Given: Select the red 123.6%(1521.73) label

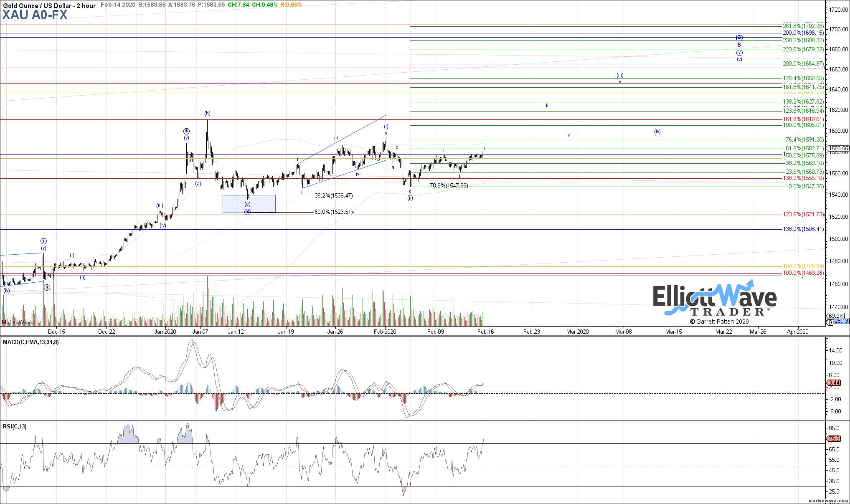Looking at the screenshot, I should [803, 214].
